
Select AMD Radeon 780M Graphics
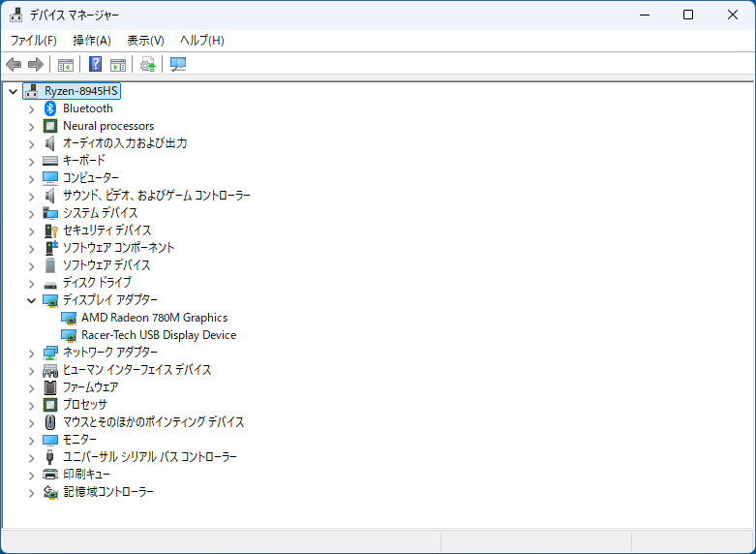tap(154, 318)
